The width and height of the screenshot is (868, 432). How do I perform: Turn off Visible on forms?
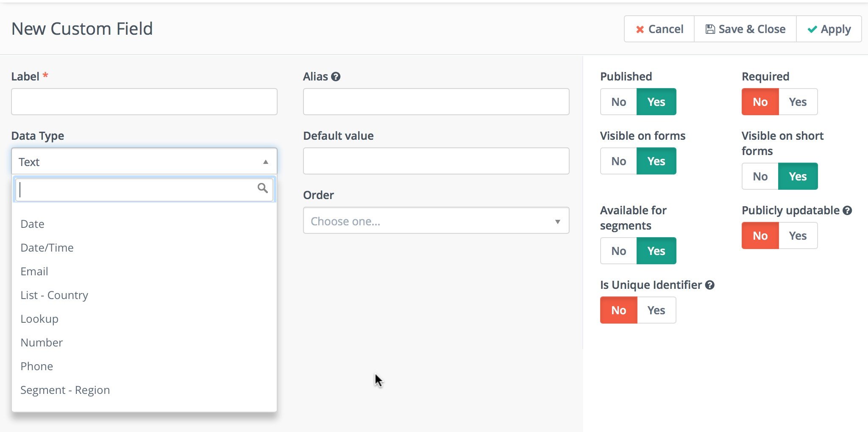pos(618,161)
